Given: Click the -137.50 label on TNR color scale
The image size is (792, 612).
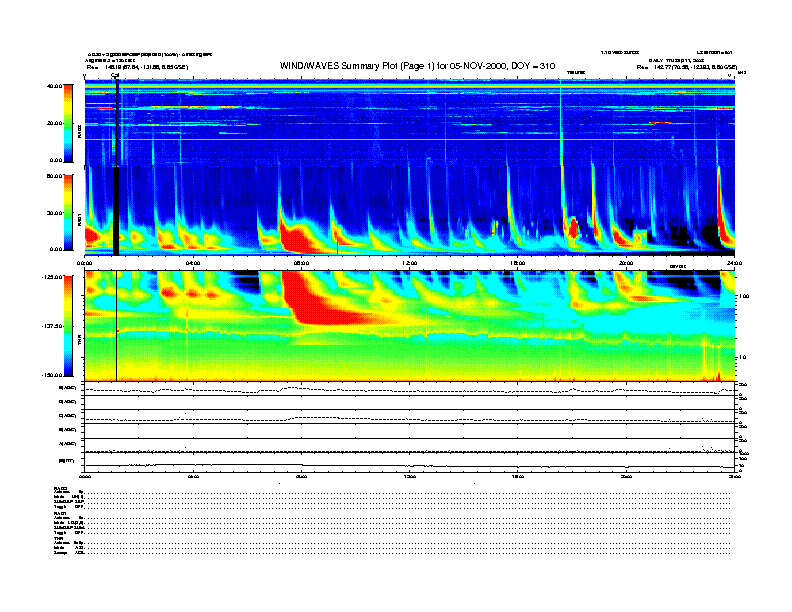Looking at the screenshot, I should click(x=52, y=326).
